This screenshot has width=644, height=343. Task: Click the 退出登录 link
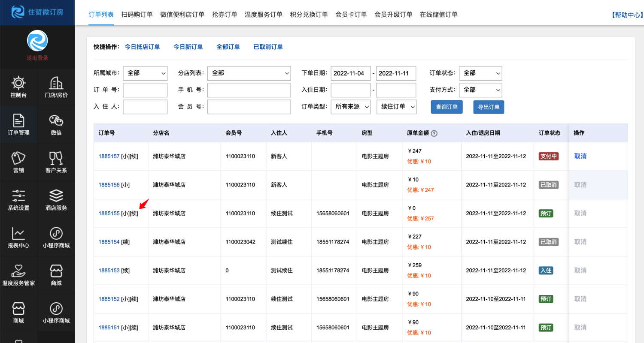pos(37,58)
